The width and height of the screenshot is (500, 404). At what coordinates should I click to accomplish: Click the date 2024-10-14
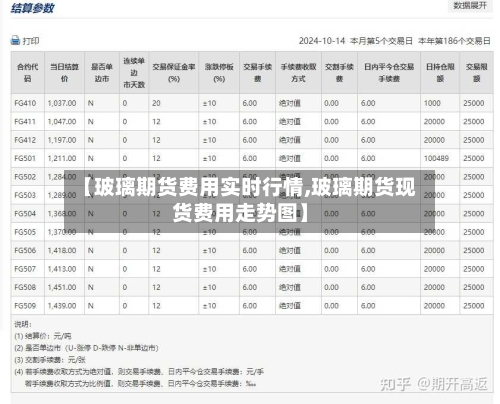(322, 41)
